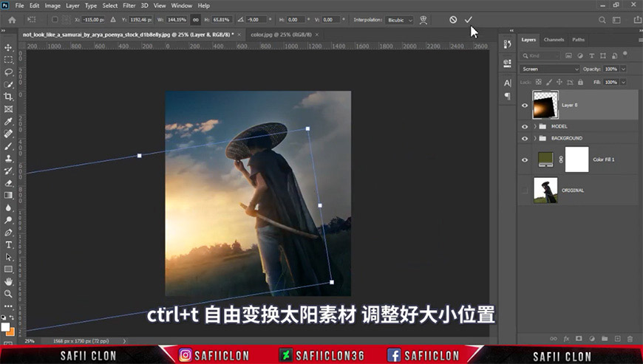This screenshot has width=643, height=364.
Task: Expand status bar info arrow
Action: [124, 340]
